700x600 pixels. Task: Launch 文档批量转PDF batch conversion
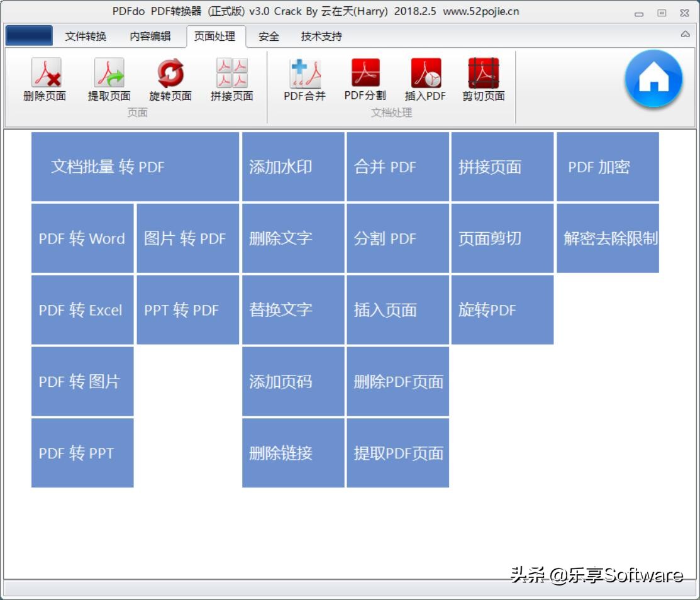(x=135, y=165)
